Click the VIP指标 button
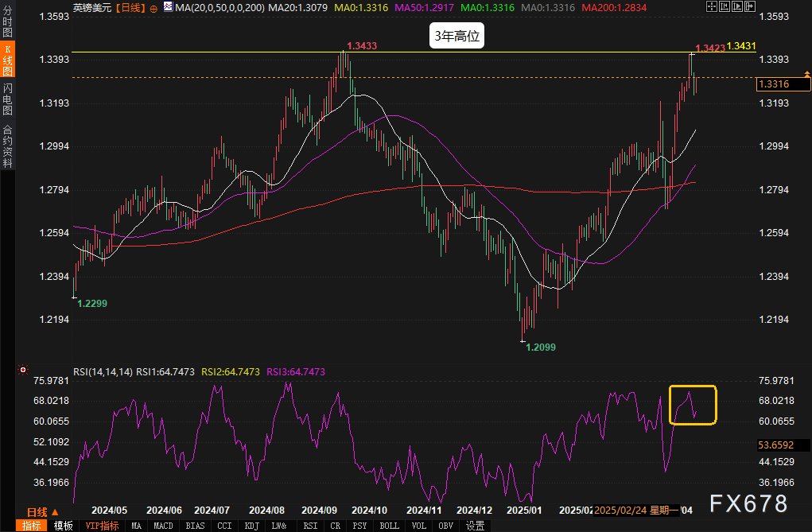Viewport: 812px width, 532px height. point(102,526)
